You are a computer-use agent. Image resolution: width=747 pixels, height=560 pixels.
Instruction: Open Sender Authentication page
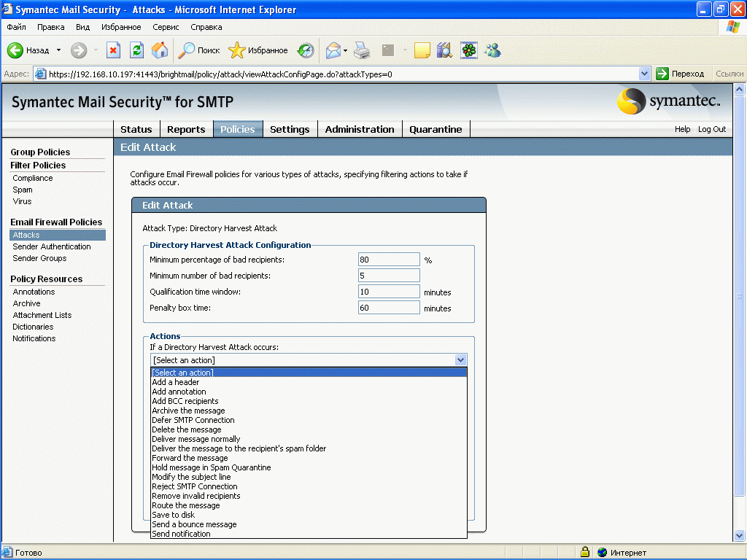(52, 246)
